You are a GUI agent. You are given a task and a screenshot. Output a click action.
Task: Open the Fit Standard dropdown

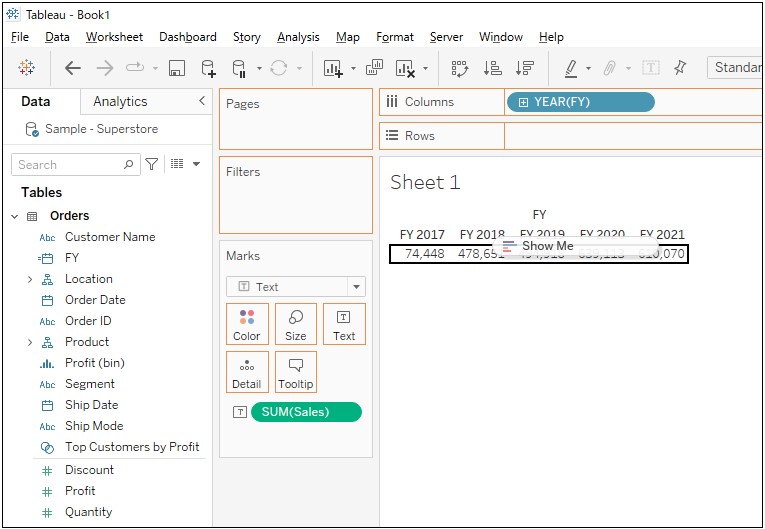[x=734, y=67]
